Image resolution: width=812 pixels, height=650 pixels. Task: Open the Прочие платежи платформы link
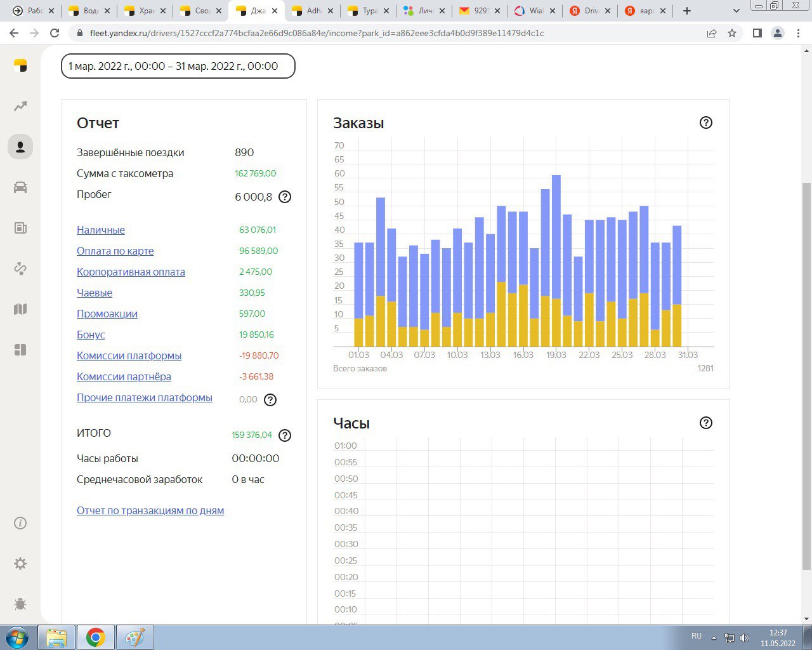[x=145, y=397]
